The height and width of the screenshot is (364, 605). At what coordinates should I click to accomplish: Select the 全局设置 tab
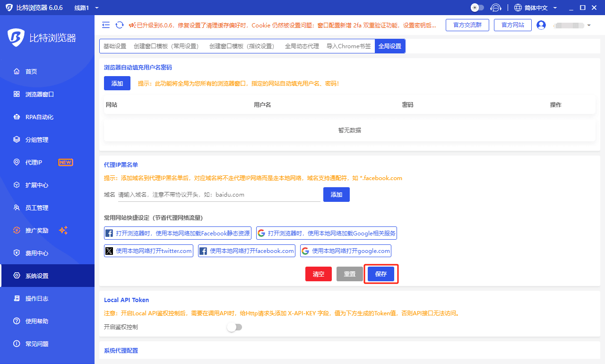(x=390, y=46)
